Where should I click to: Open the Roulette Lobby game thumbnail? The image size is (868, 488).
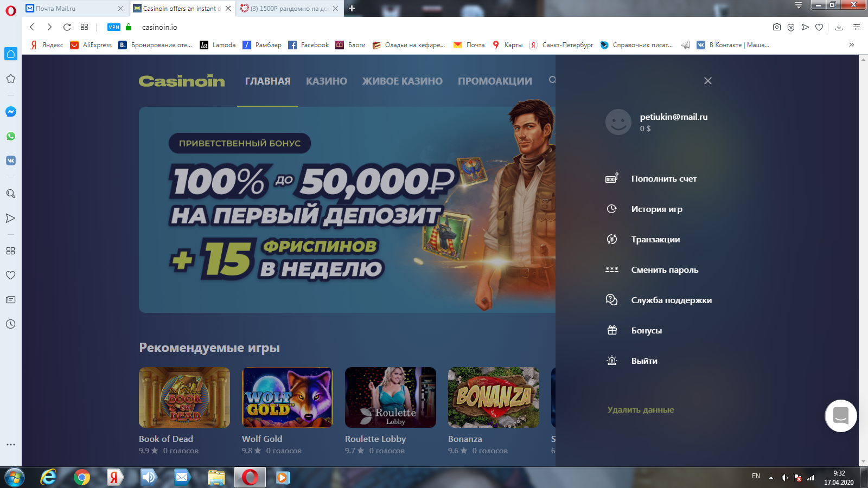(x=391, y=397)
